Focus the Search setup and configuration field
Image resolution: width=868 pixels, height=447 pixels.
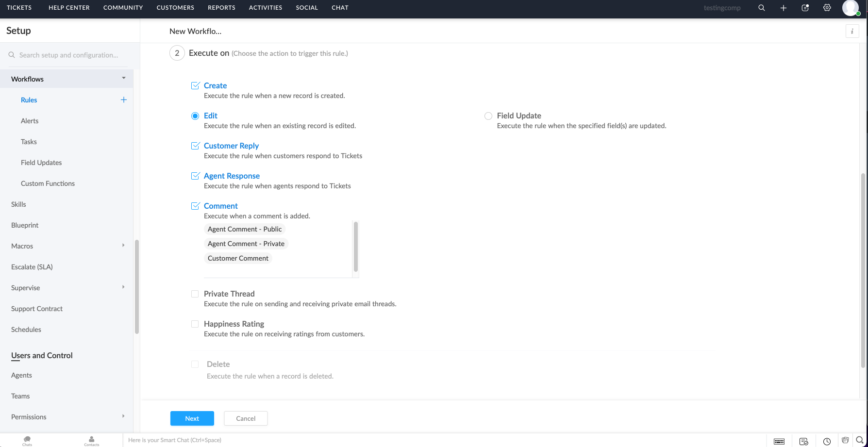point(68,55)
